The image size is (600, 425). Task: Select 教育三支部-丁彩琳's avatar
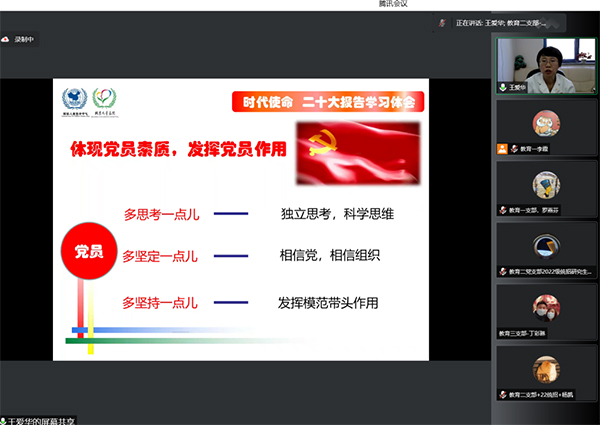point(546,307)
